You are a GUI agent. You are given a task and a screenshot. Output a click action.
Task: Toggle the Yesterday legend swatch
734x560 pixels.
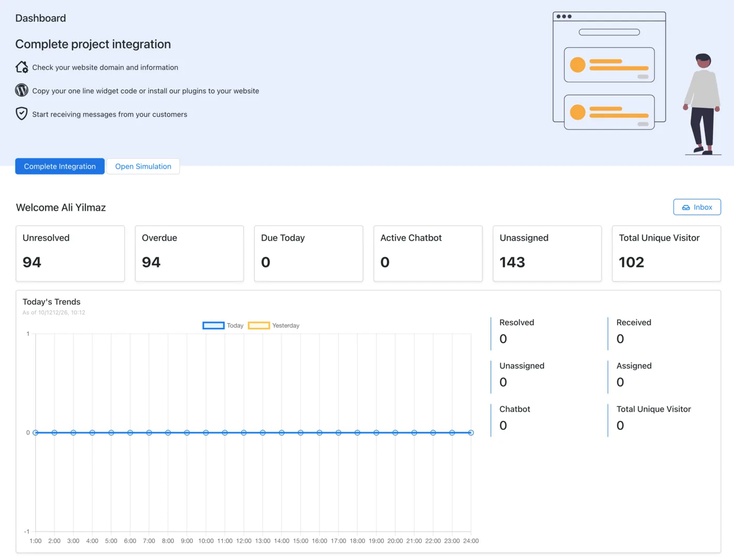tap(259, 326)
